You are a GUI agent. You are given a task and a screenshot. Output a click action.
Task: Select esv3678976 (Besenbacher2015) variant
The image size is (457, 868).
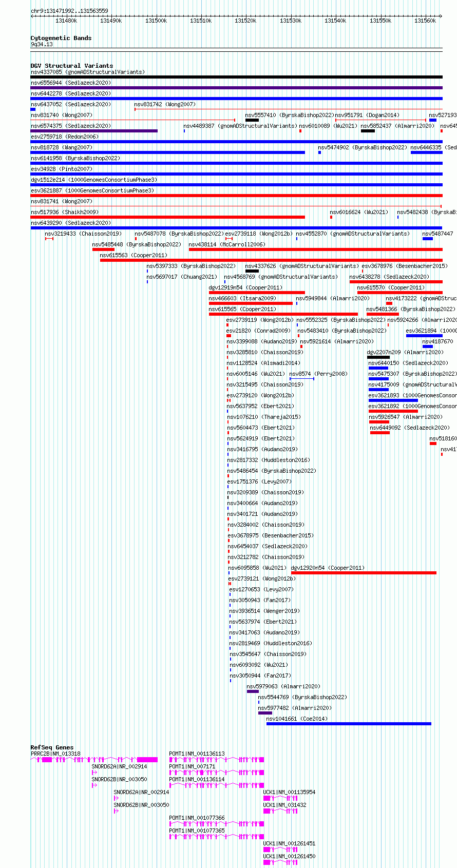click(x=405, y=266)
